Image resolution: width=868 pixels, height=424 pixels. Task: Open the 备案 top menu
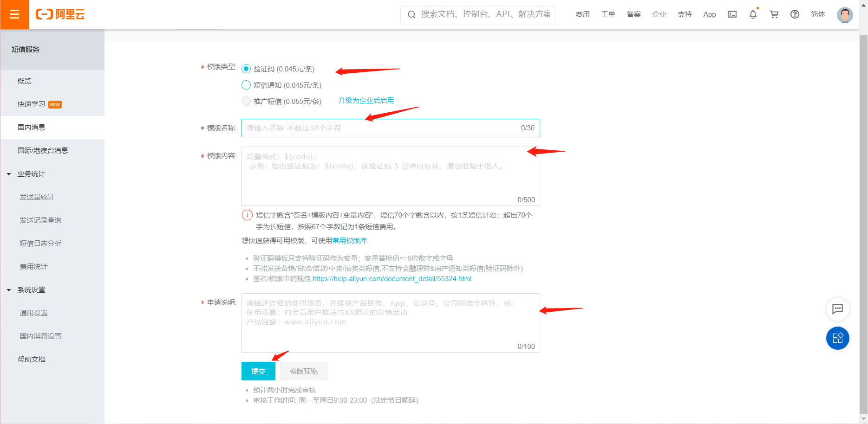pos(633,14)
